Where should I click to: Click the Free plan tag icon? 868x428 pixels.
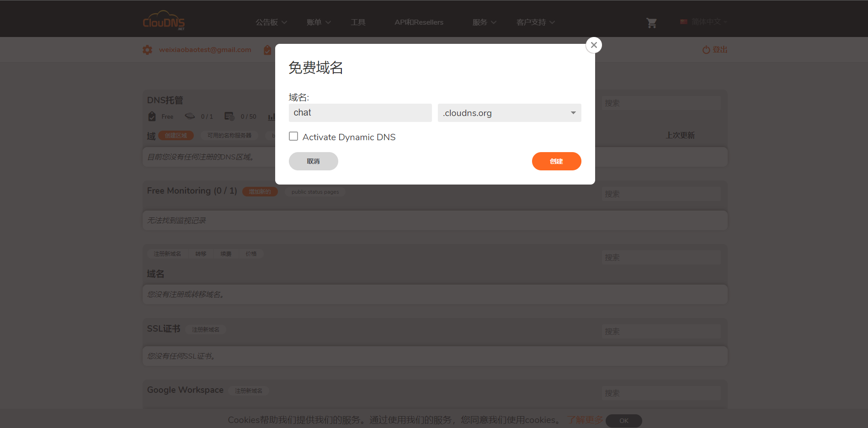click(152, 116)
